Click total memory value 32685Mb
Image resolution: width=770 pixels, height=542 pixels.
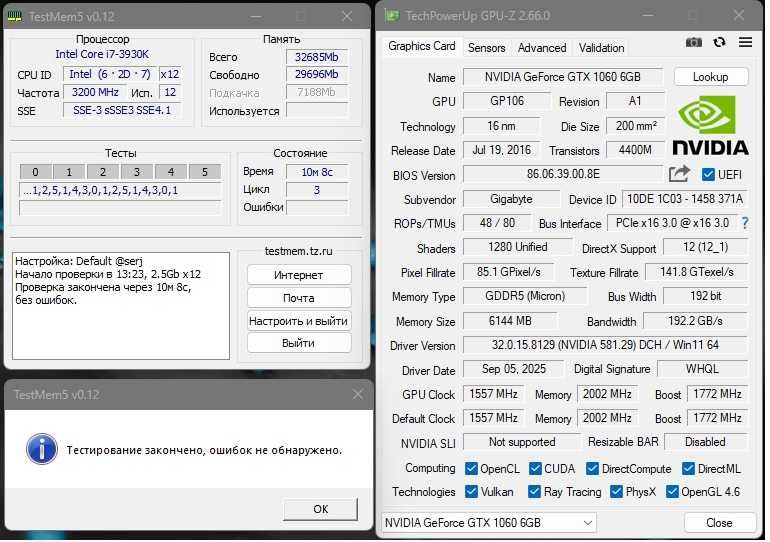317,57
